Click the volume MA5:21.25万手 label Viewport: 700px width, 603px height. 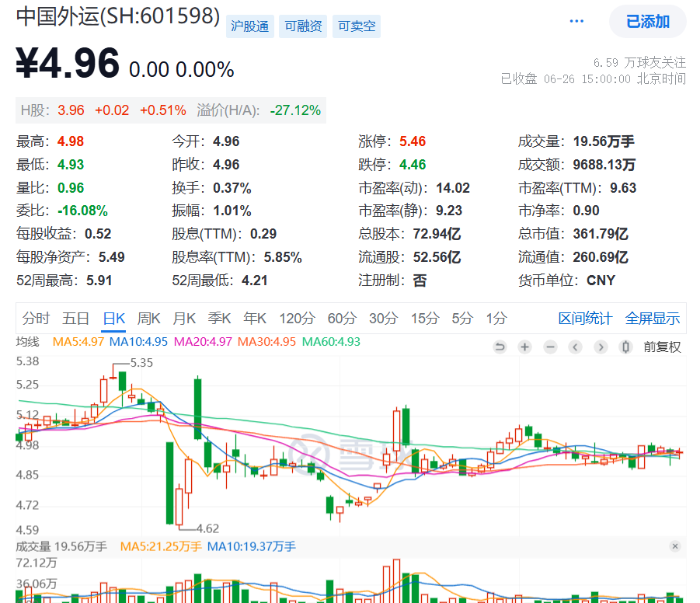(x=161, y=547)
